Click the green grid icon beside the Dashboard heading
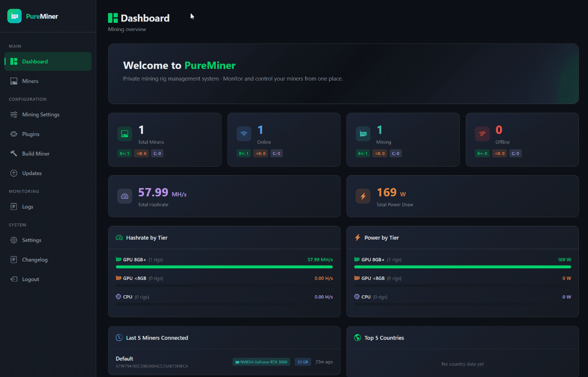This screenshot has width=588, height=377. tap(113, 18)
